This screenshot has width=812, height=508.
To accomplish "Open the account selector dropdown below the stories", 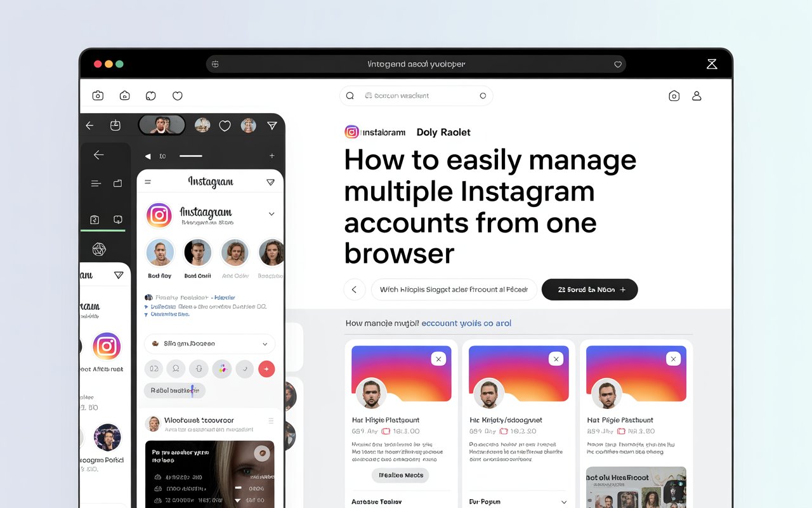I will pos(209,344).
